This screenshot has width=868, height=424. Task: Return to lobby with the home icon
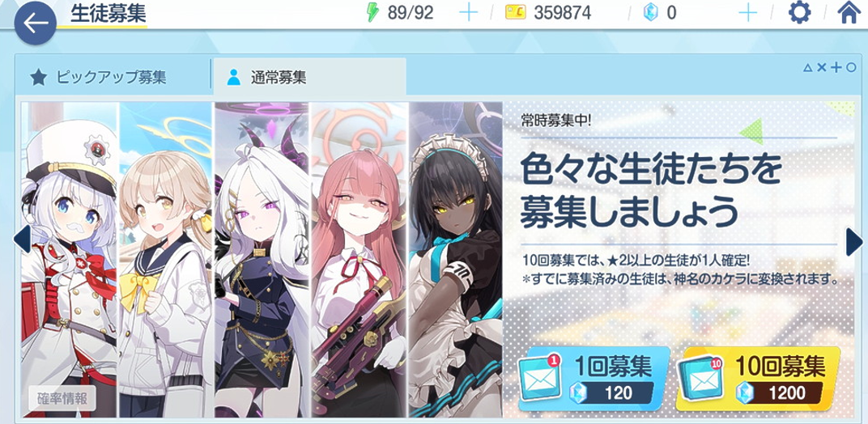tap(849, 12)
